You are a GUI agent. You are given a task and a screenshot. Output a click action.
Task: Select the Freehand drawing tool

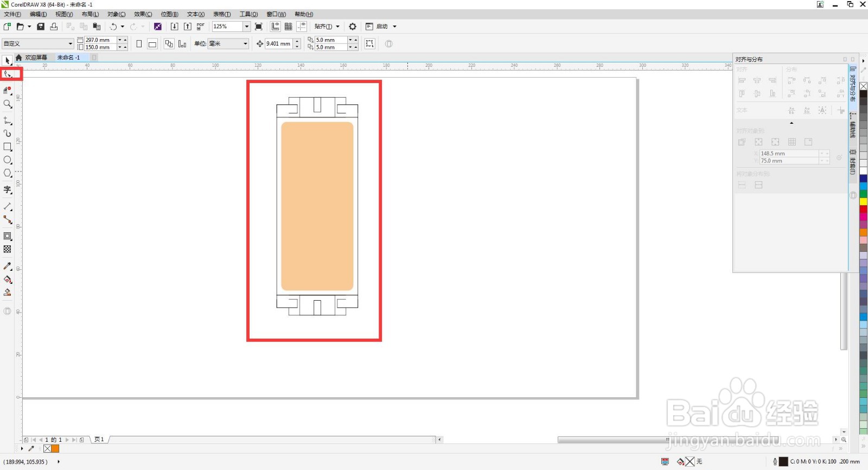click(x=8, y=120)
